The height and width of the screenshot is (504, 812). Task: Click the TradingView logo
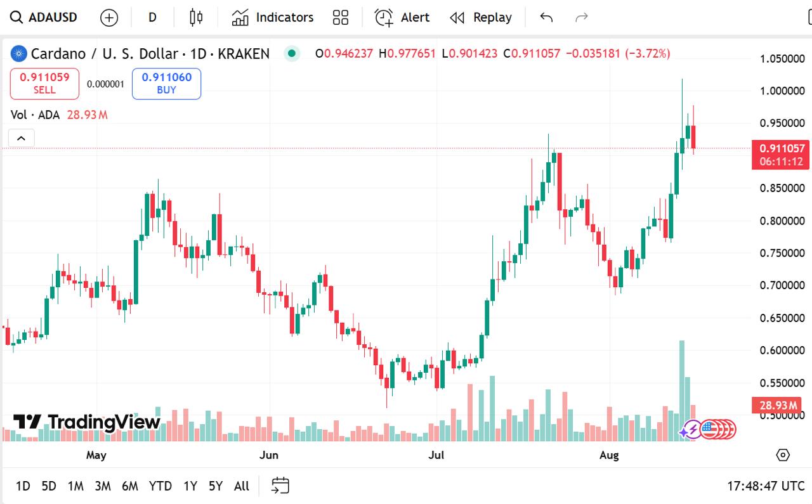87,422
